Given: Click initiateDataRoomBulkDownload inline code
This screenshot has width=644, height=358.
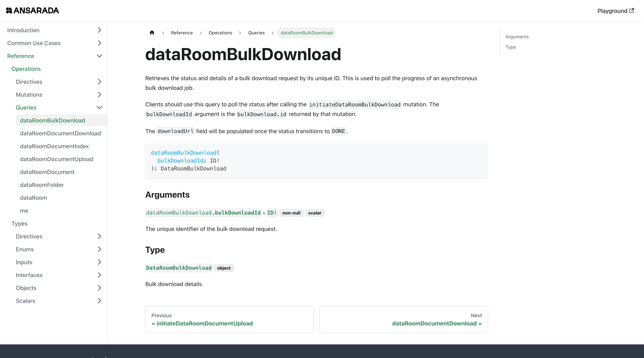Looking at the screenshot, I should [355, 105].
